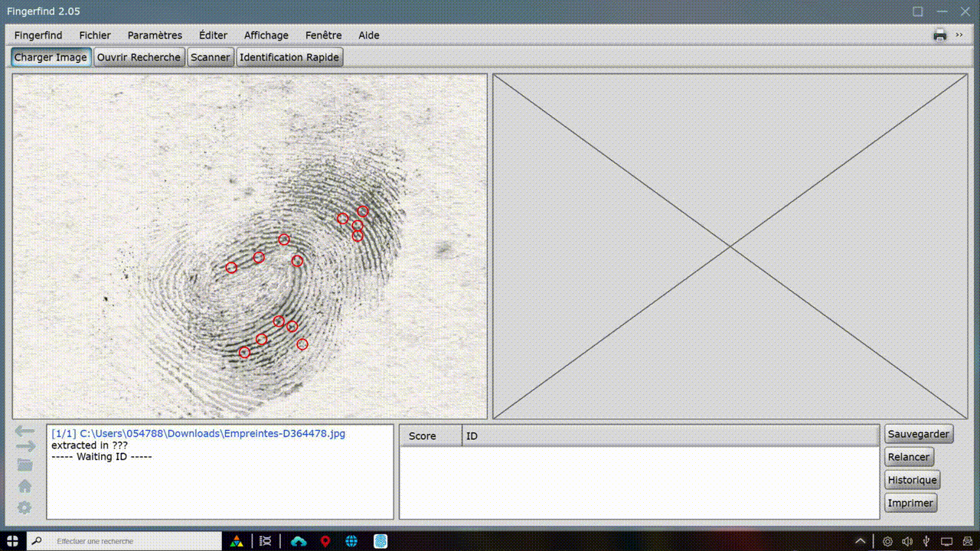The height and width of the screenshot is (551, 980).
Task: Show hidden system tray icons
Action: [860, 541]
